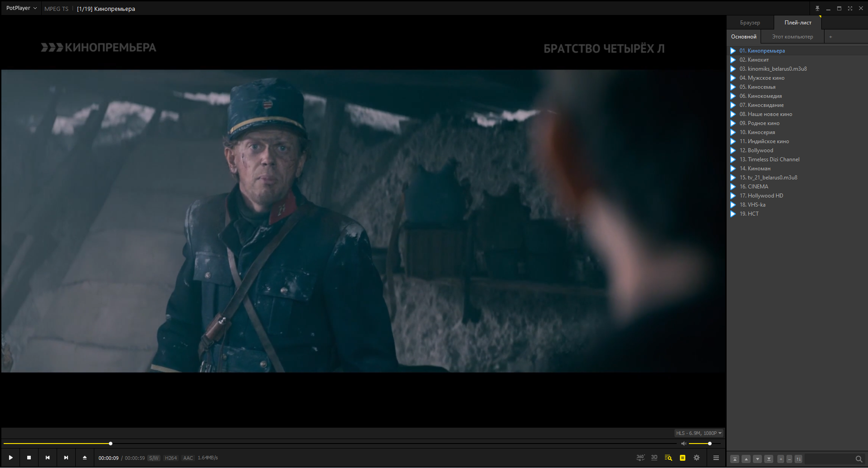
Task: Open the control panel gear icon
Action: point(697,458)
